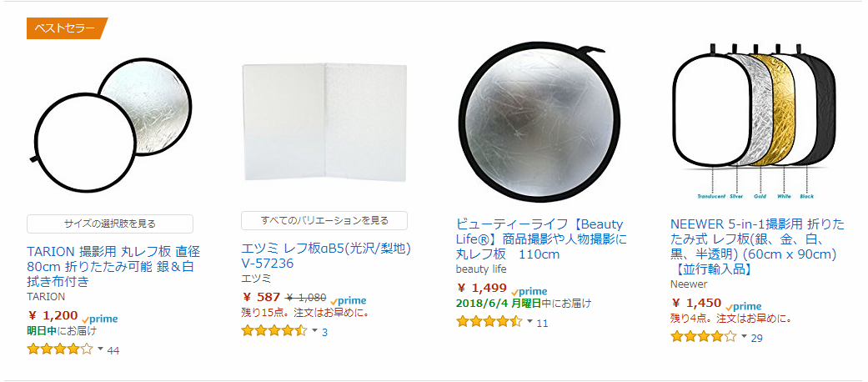
Task: Click サイズの選択肢を見る button
Action: click(109, 224)
